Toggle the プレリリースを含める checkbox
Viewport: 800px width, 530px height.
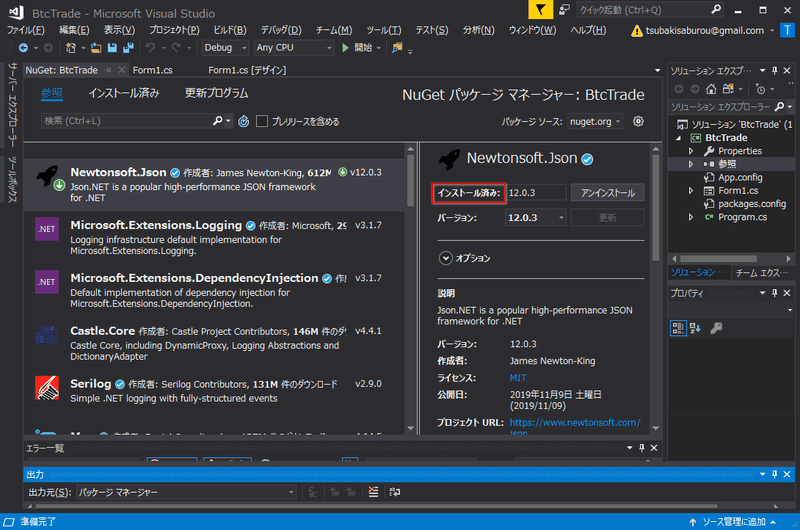click(262, 121)
